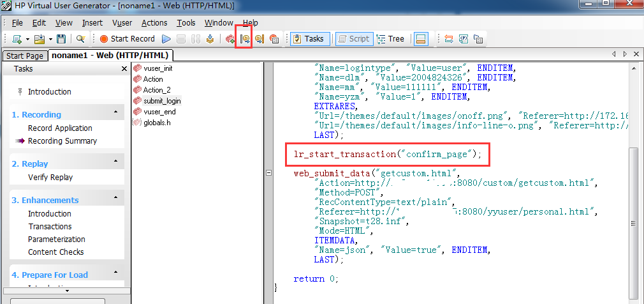
Task: Click the Tasks pane scroll-down arrow
Action: [x=67, y=291]
